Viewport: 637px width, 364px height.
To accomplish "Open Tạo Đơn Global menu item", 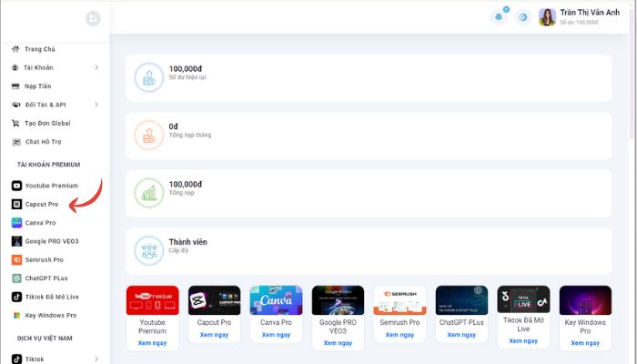I will coord(47,123).
